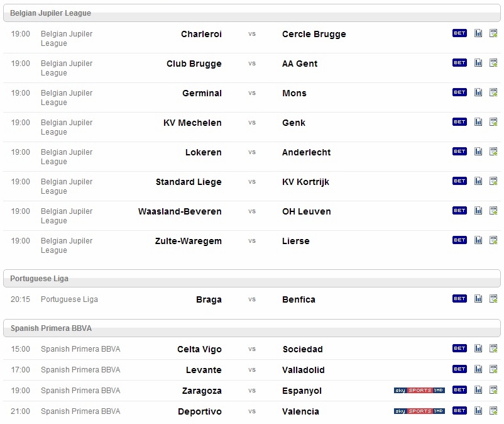Add Celta Vigo vs Sociedad calendar icon
This screenshot has width=504, height=424.
tap(493, 349)
